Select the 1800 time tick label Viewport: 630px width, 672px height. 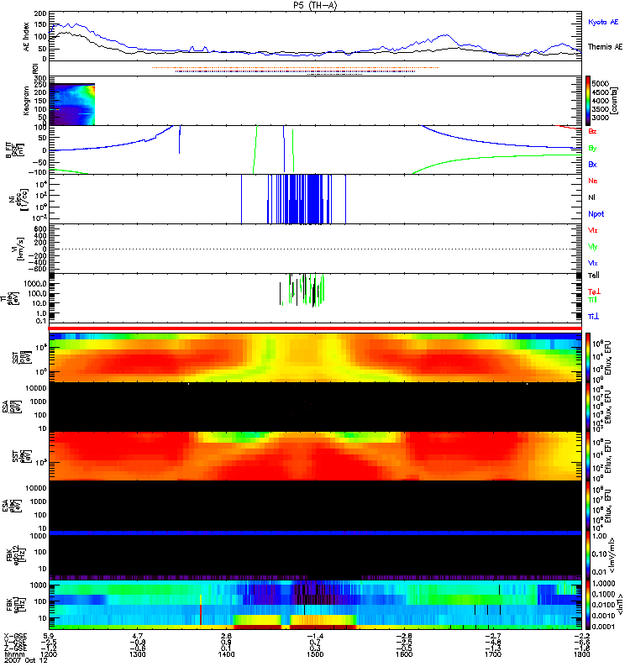coord(581,654)
